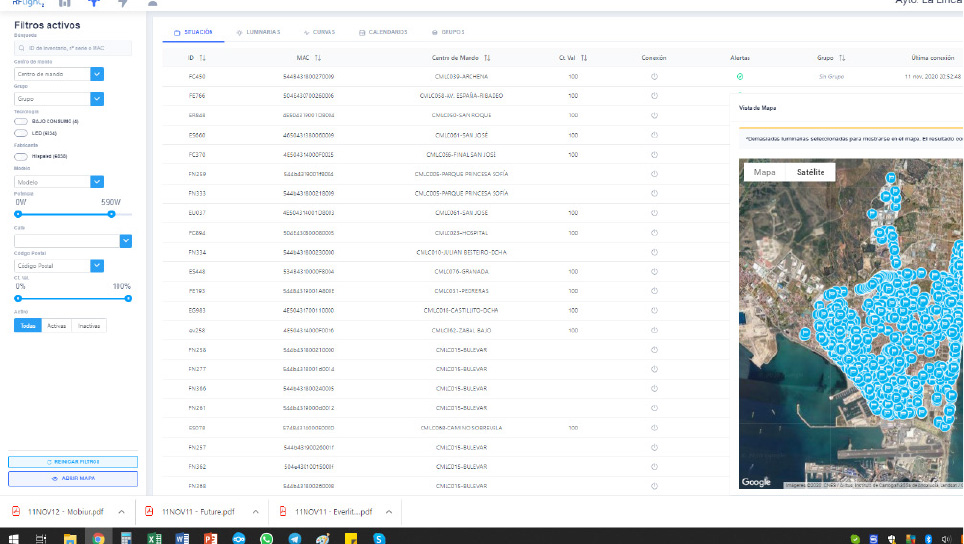Click the connection power icon for FN334

(654, 252)
